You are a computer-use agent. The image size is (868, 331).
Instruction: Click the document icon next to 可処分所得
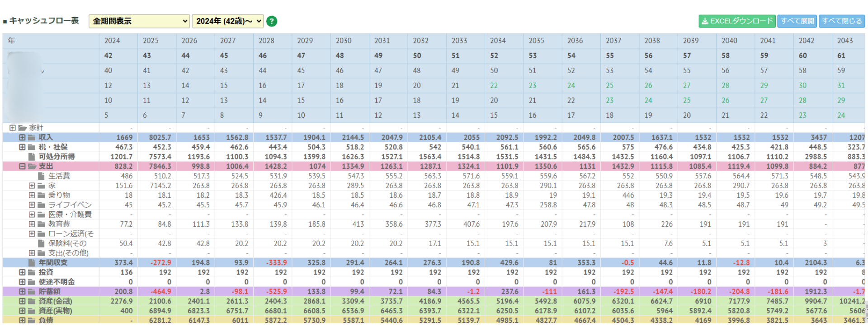point(32,157)
